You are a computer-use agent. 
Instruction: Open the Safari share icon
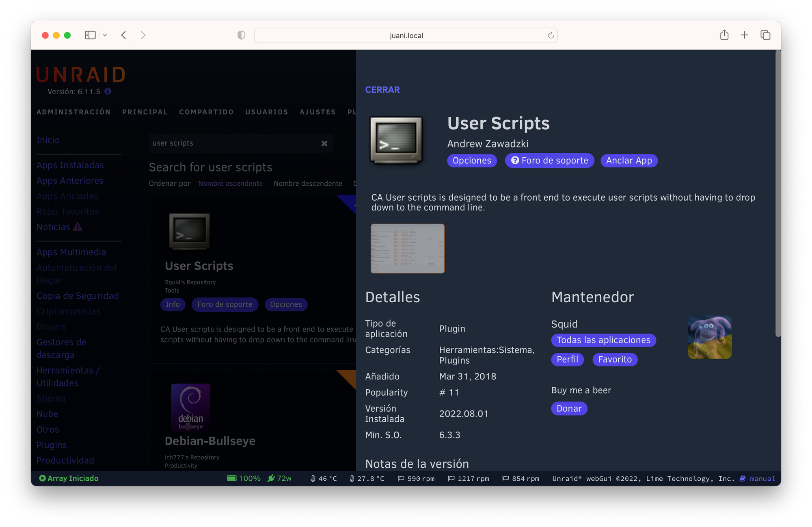[724, 35]
